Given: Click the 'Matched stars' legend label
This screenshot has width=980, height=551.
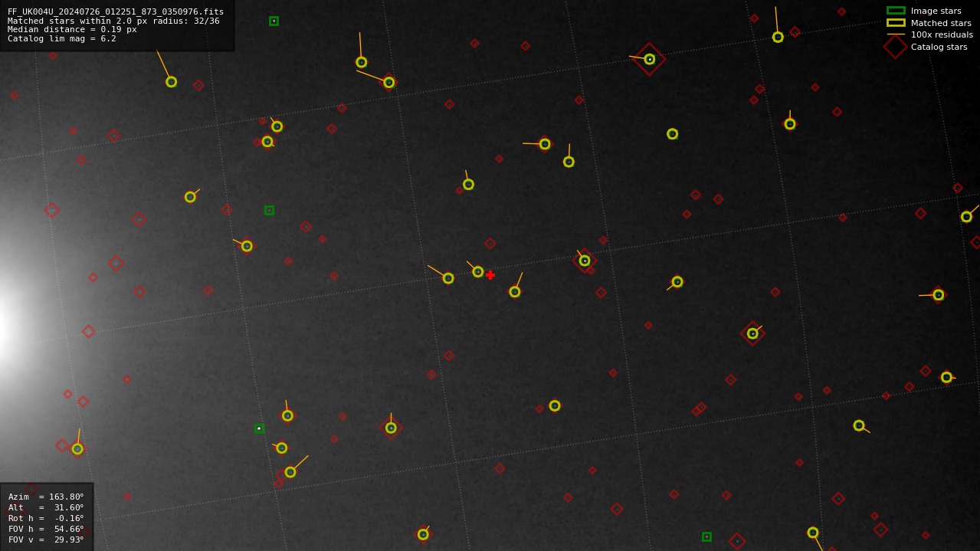Looking at the screenshot, I should (941, 23).
